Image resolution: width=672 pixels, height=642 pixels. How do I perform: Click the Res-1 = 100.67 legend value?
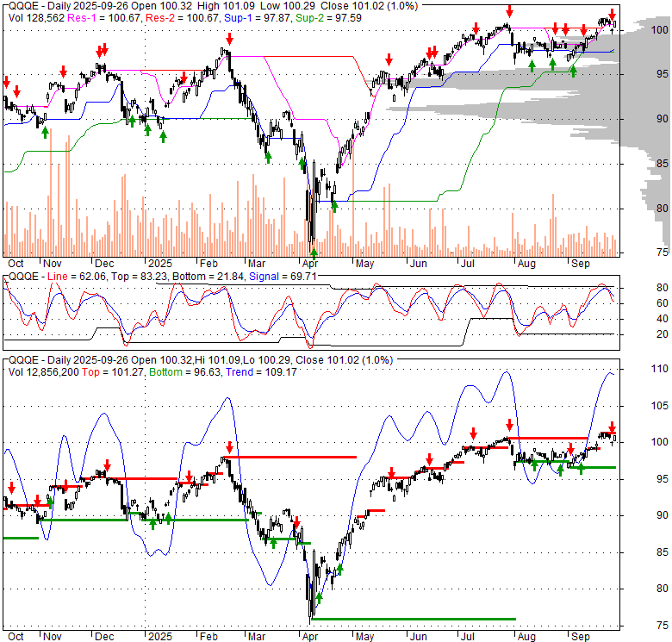coord(104,18)
